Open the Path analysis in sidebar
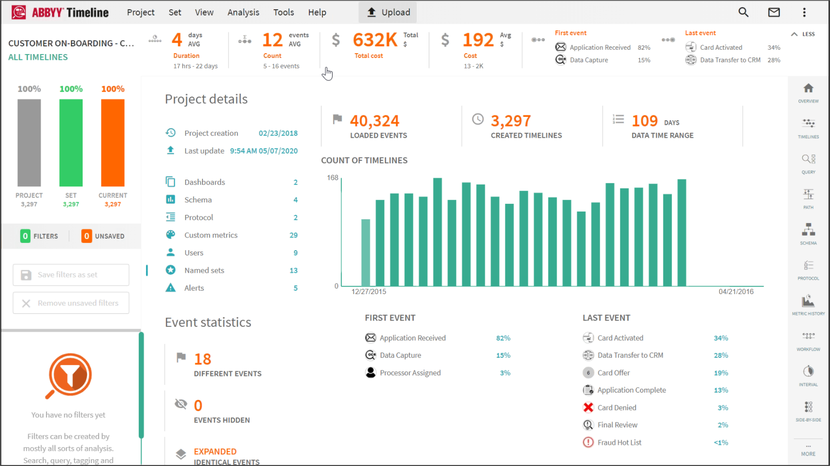The height and width of the screenshot is (466, 830). pos(808,199)
